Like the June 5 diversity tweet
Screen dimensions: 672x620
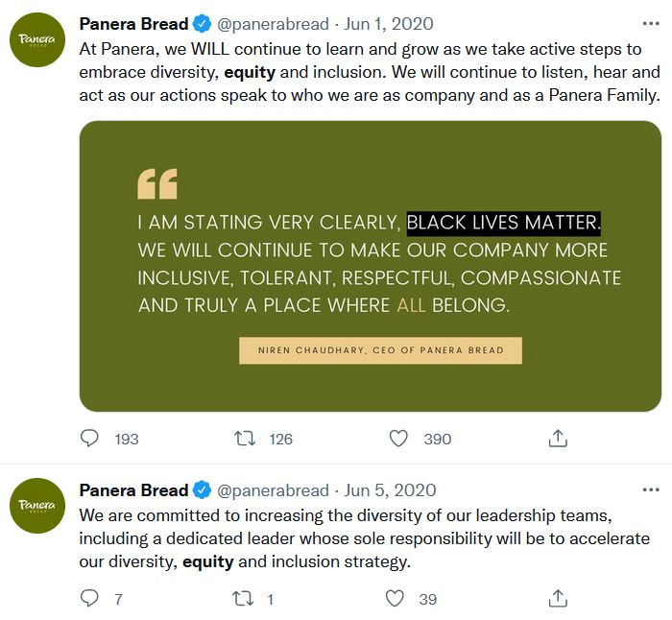[x=396, y=599]
